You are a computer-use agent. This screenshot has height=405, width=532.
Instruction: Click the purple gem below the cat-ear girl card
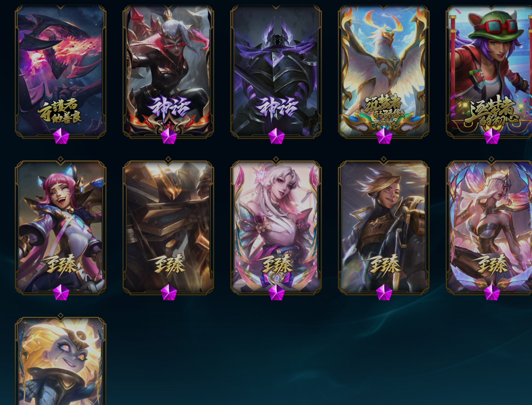(61, 292)
